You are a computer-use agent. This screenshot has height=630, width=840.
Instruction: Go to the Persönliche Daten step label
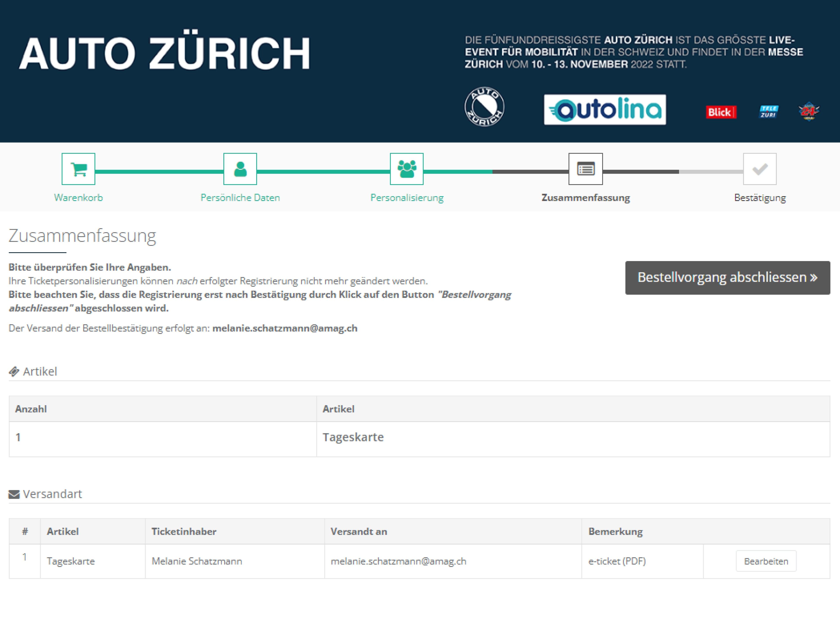click(240, 198)
